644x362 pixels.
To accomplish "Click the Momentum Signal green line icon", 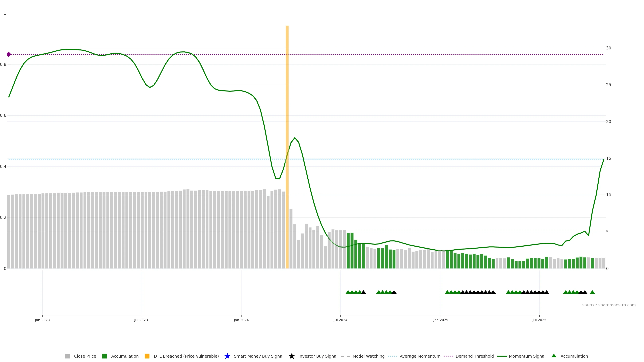I will click(502, 356).
